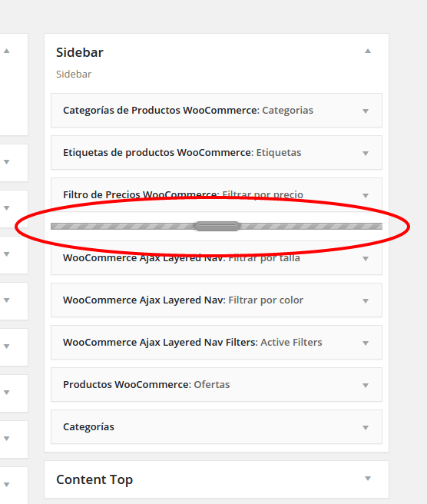Viewport: 427px width, 504px height.
Task: Click the Filtro de Precios WooCommerce title
Action: [141, 194]
